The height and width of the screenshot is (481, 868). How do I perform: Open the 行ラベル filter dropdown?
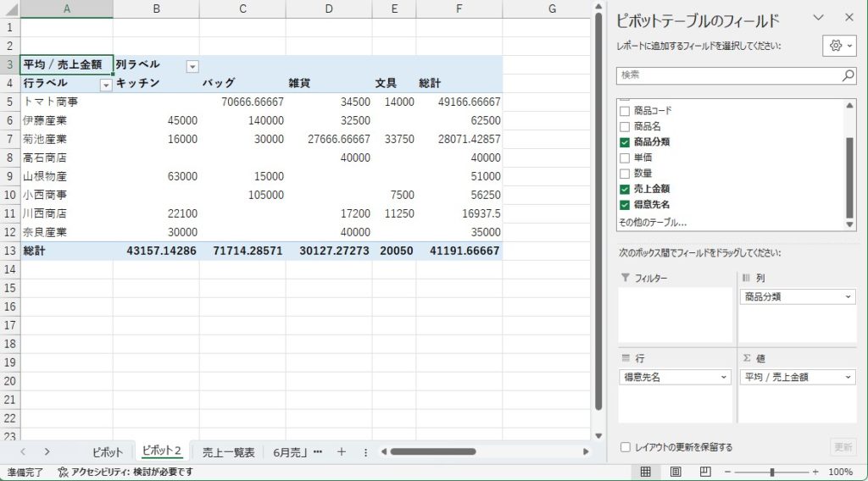click(x=106, y=84)
